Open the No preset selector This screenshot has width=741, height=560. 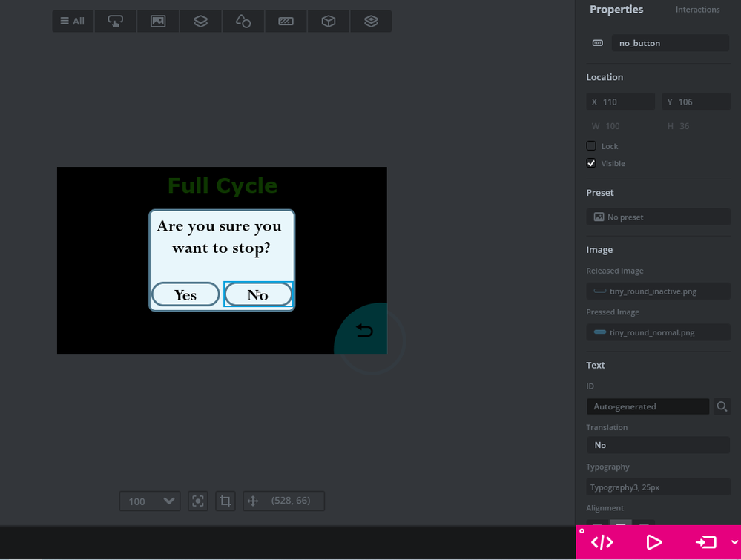point(659,217)
